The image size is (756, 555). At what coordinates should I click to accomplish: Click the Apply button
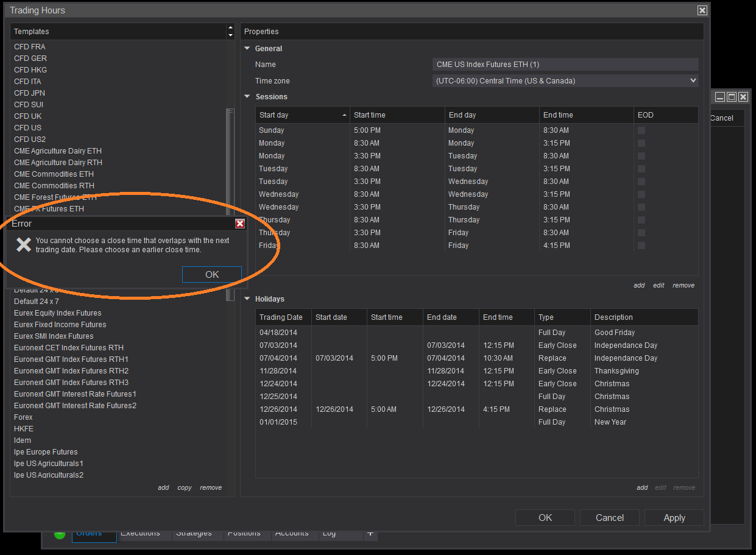tap(674, 518)
